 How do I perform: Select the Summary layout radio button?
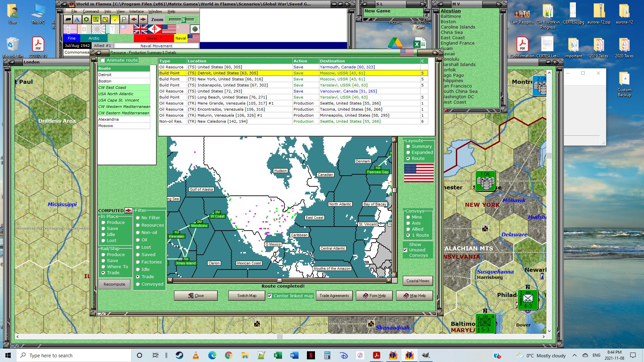(x=408, y=146)
